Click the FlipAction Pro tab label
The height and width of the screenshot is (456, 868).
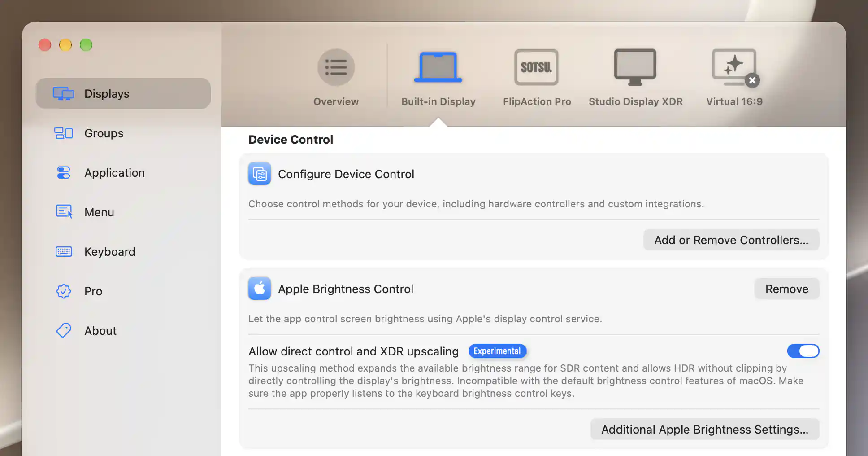(x=537, y=101)
